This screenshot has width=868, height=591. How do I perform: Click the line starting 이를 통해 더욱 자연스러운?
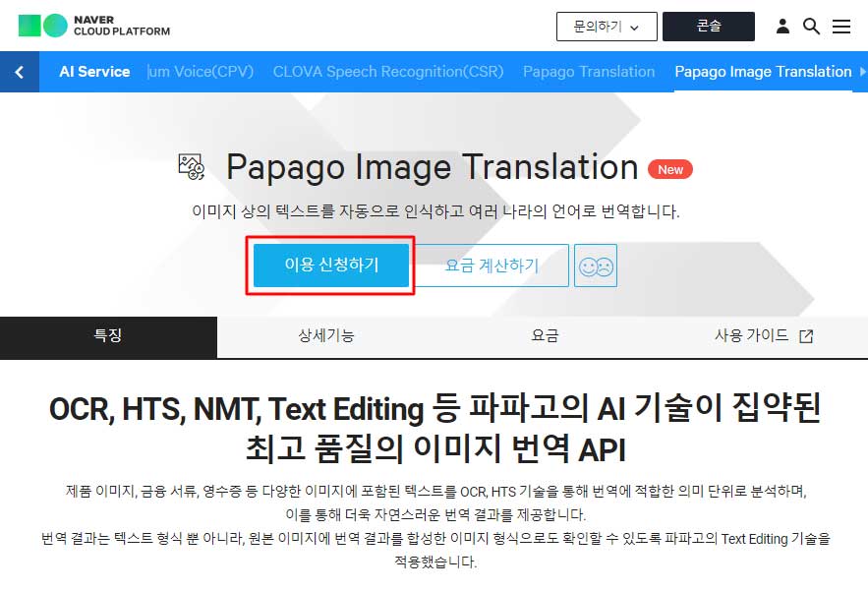point(435,515)
